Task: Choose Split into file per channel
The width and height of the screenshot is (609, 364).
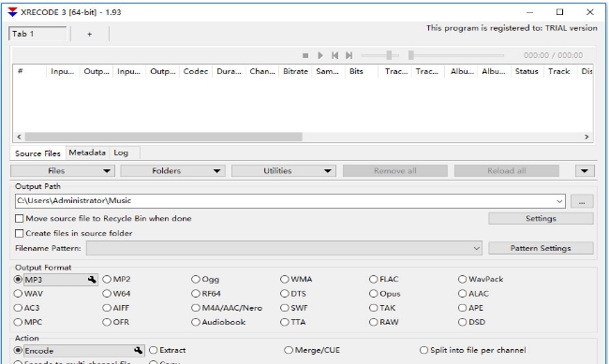Action: (x=472, y=350)
